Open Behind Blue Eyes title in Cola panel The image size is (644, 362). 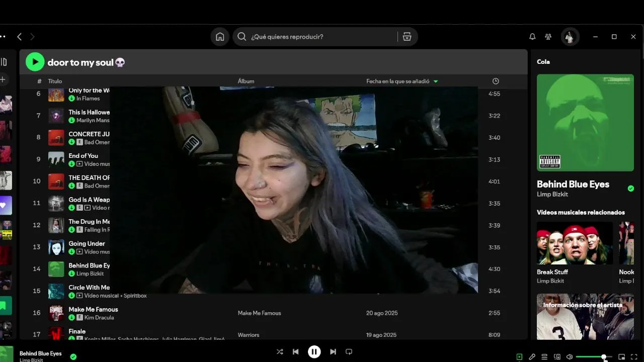point(573,184)
